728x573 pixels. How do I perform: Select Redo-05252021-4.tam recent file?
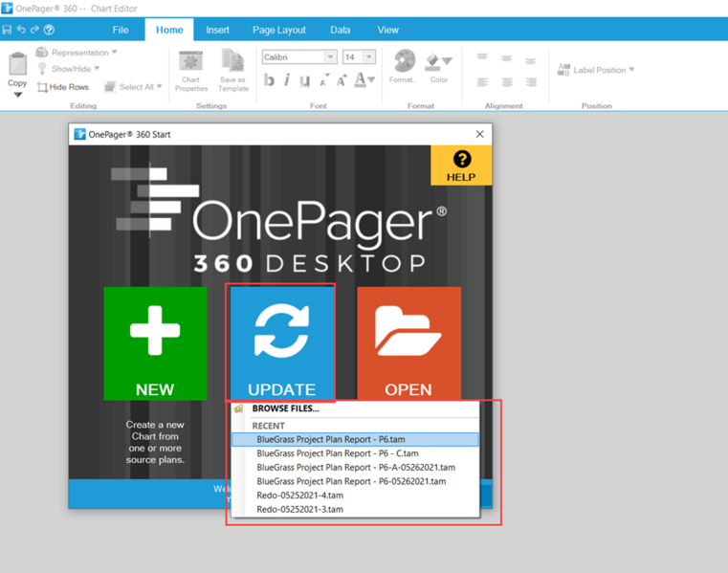pyautogui.click(x=355, y=495)
